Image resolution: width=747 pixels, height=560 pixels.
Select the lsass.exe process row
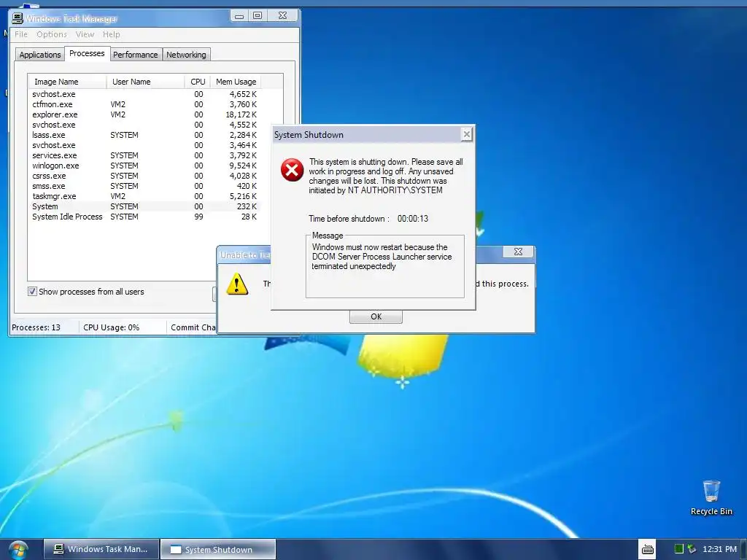click(x=144, y=135)
